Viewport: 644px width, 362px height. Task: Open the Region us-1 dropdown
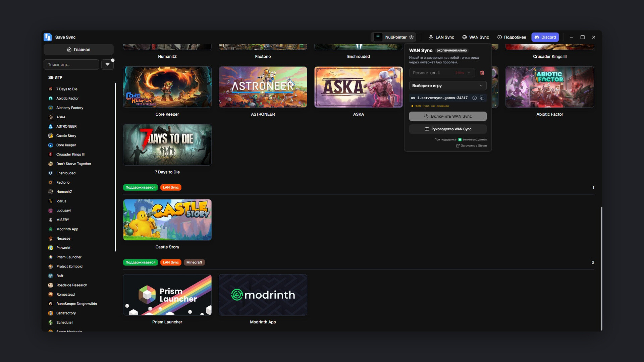tap(442, 73)
